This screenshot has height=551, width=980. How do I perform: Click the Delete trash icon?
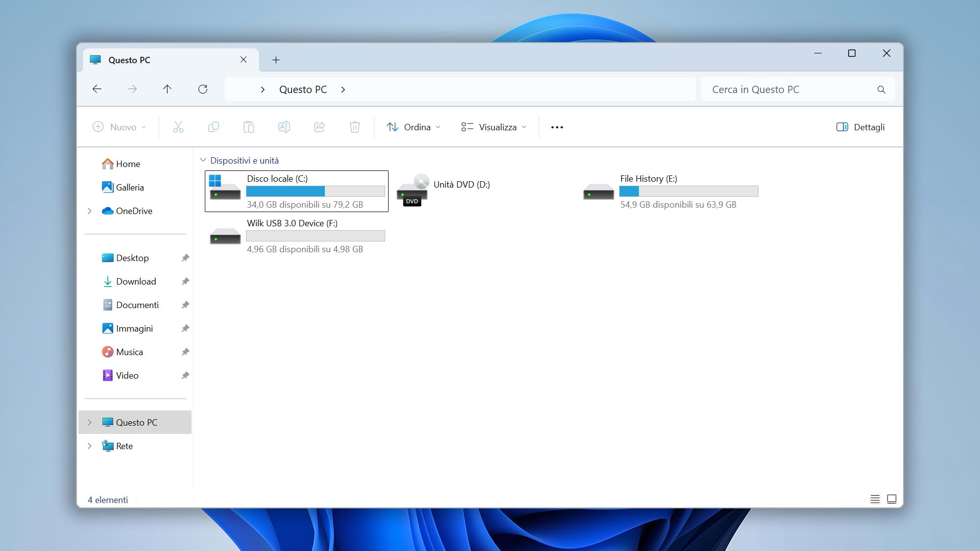(355, 127)
